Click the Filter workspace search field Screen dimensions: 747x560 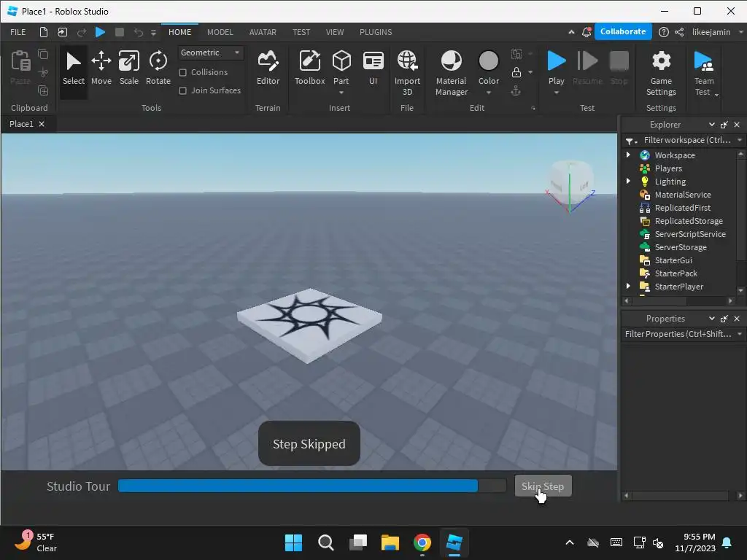tap(687, 140)
